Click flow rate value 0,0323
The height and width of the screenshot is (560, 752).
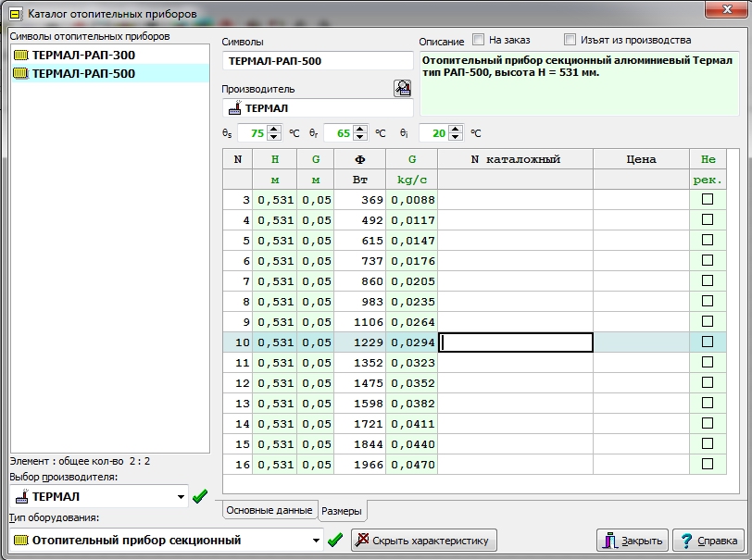click(412, 363)
